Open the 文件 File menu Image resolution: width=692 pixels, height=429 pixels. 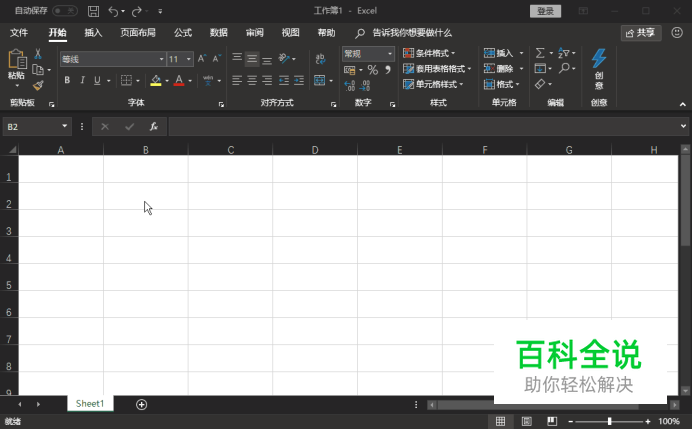click(x=19, y=33)
